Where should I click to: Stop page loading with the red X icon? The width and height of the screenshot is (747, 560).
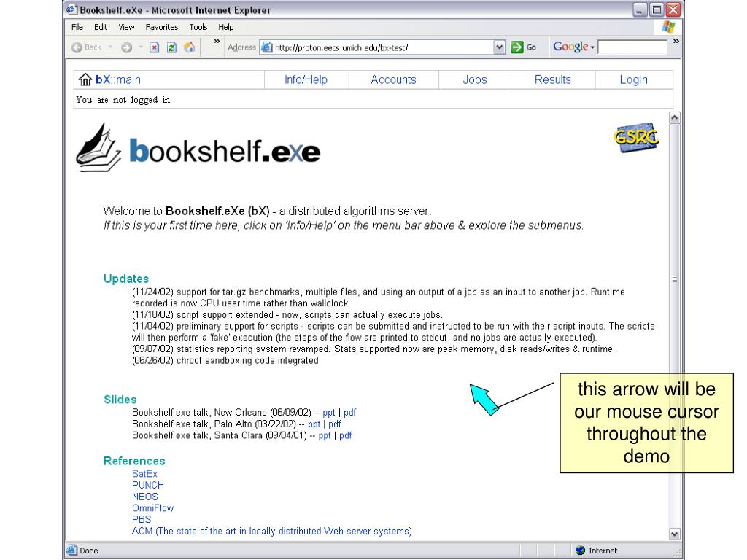click(x=155, y=47)
